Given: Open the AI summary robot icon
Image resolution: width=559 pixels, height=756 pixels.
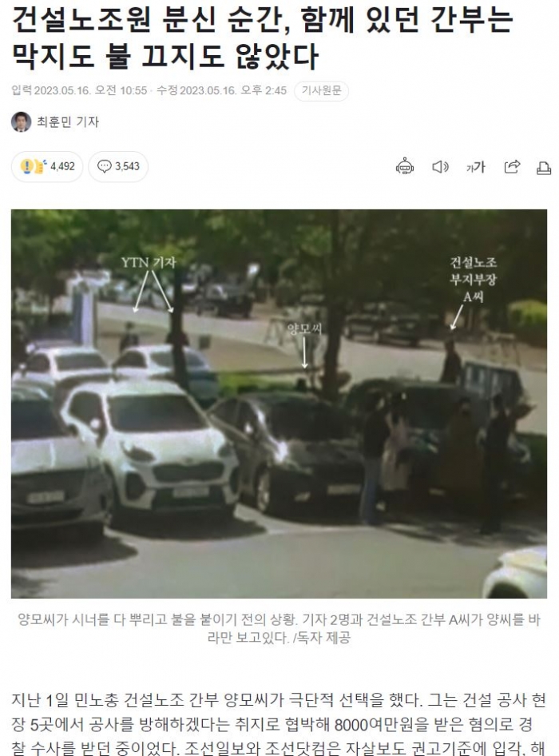Looking at the screenshot, I should click(405, 166).
